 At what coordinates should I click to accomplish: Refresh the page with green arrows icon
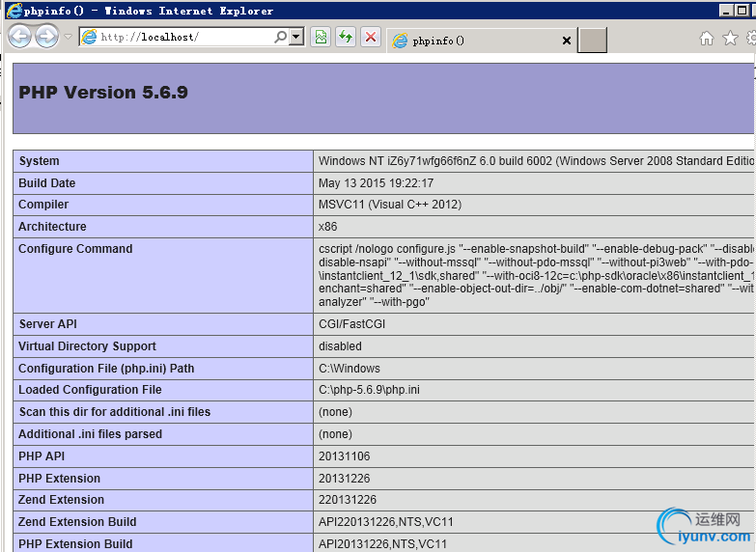(x=346, y=37)
